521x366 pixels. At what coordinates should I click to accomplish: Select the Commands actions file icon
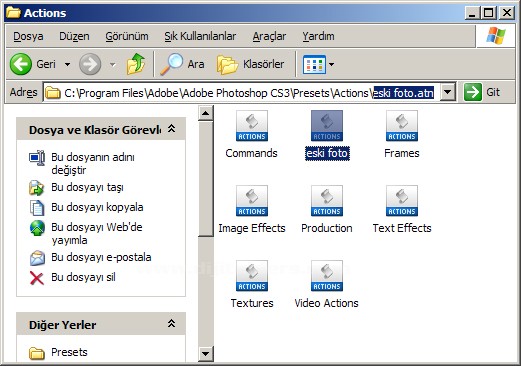[252, 126]
